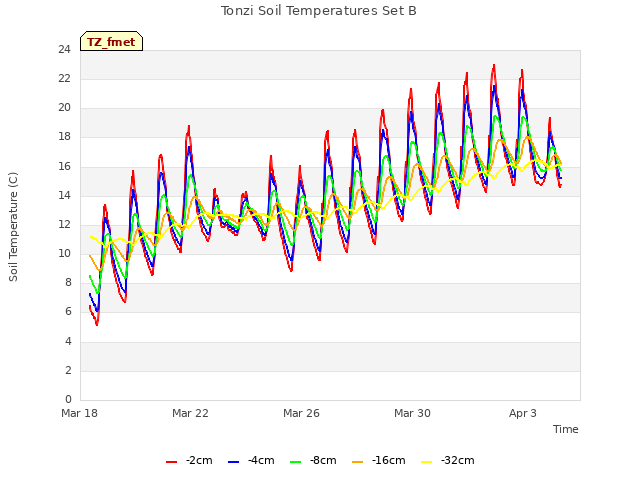Viewport: 640px width, 480px height.
Task: Click the orange -16cm legend color marker
Action: 357,462
